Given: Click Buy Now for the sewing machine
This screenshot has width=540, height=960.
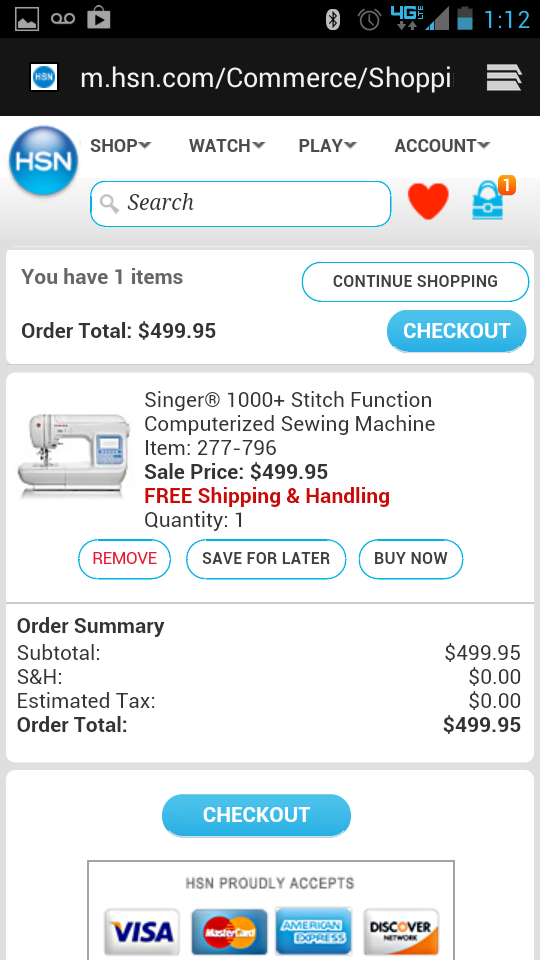Looking at the screenshot, I should pos(411,559).
